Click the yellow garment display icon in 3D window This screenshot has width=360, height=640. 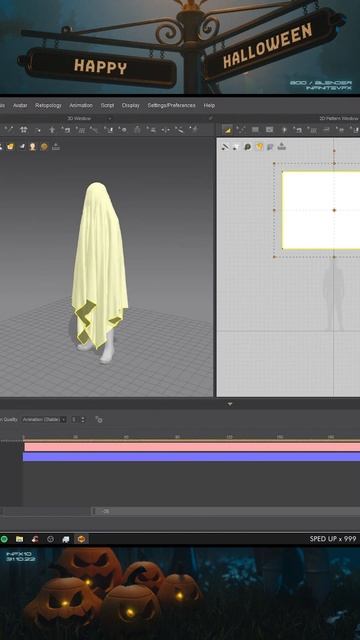(x=11, y=147)
